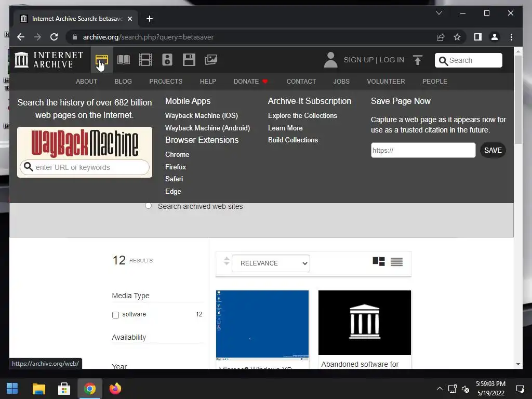The height and width of the screenshot is (399, 532).
Task: Open a new browser tab
Action: click(149, 19)
